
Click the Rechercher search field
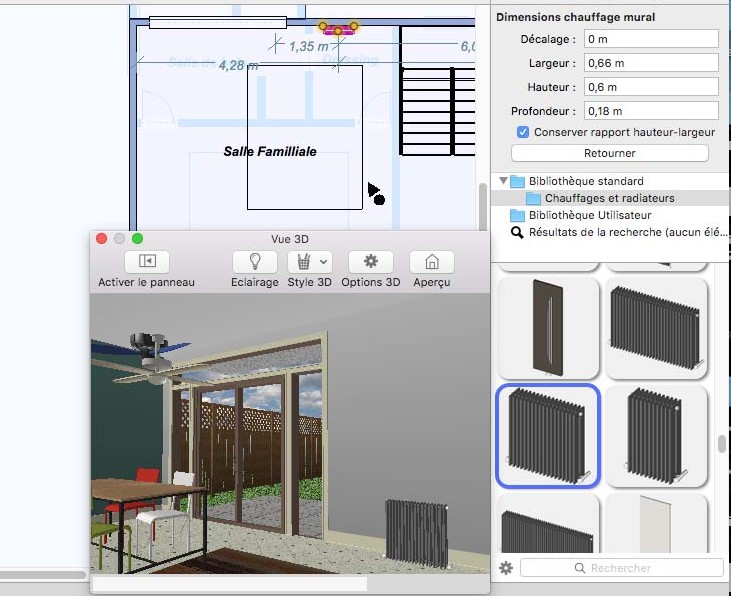click(621, 568)
